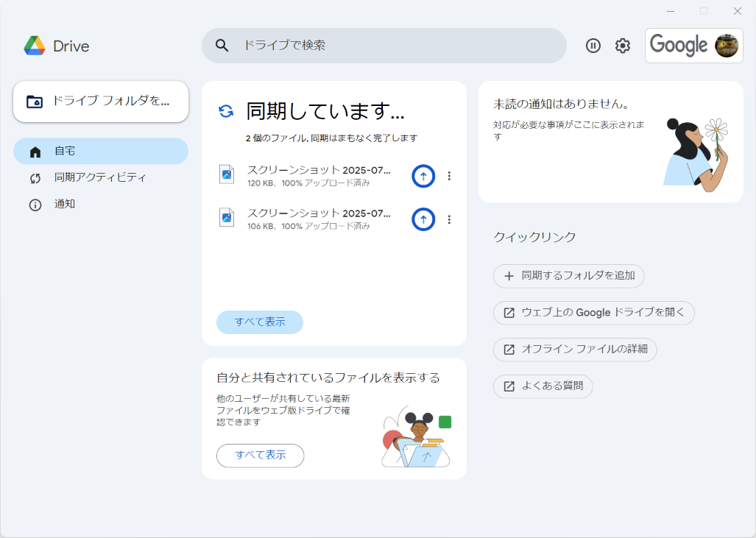Open Google Drive settings gear
Image resolution: width=756 pixels, height=538 pixels.
click(x=622, y=45)
